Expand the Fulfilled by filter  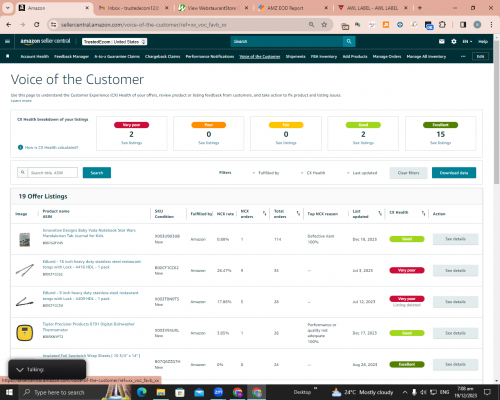pyautogui.click(x=266, y=173)
